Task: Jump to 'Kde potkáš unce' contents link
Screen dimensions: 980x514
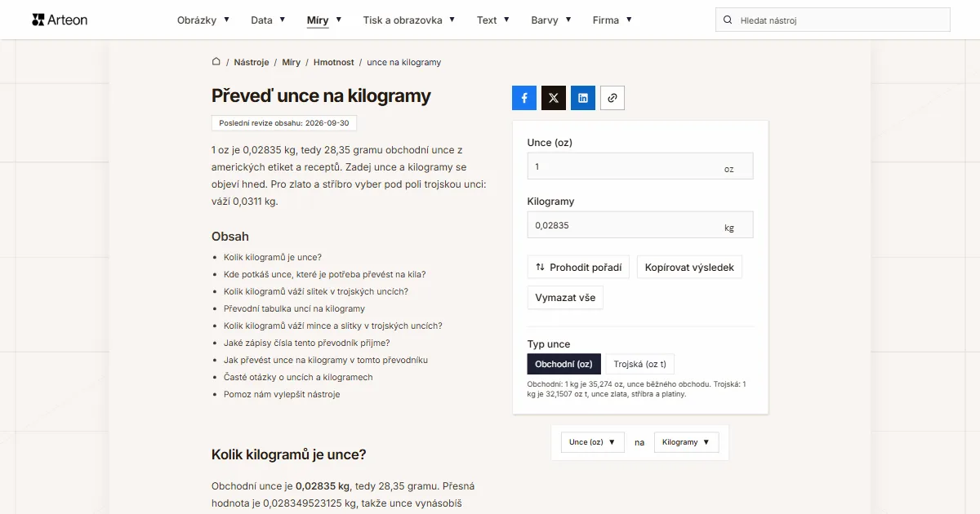Action: pos(325,274)
